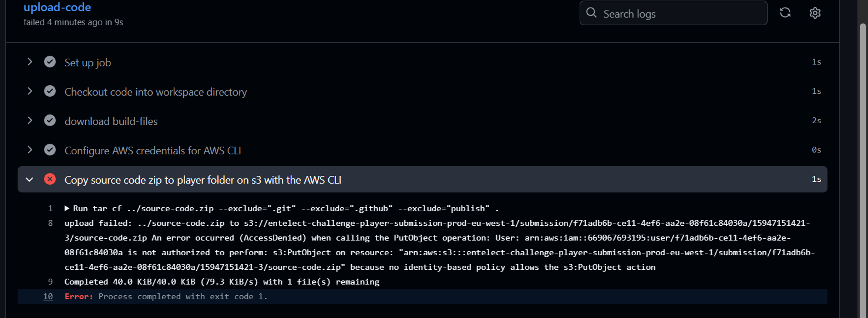Open the log settings gear icon

(815, 13)
